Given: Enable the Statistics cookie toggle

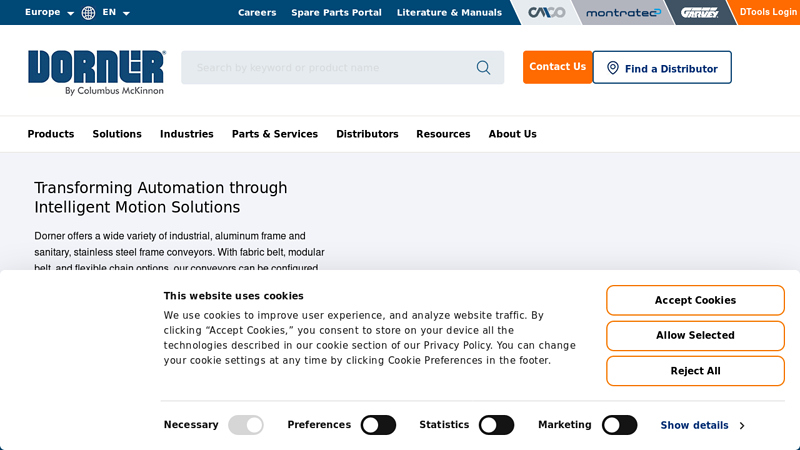Looking at the screenshot, I should click(496, 425).
